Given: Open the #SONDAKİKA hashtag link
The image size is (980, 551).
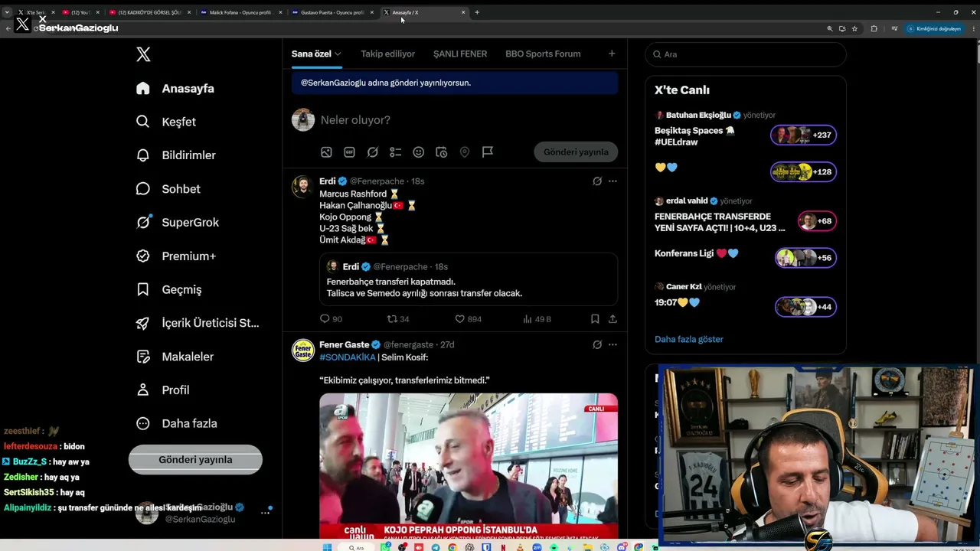Looking at the screenshot, I should [348, 357].
